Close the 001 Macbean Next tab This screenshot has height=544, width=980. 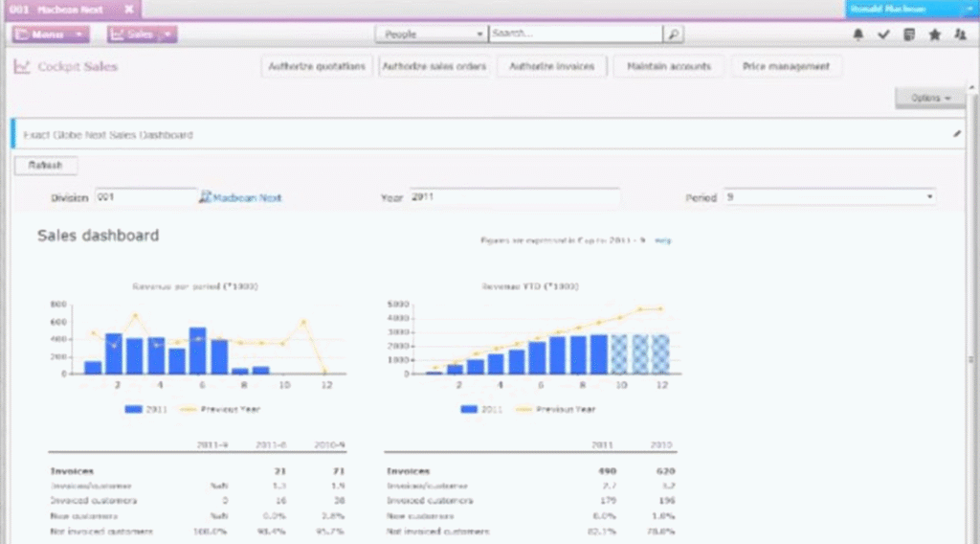coord(129,10)
